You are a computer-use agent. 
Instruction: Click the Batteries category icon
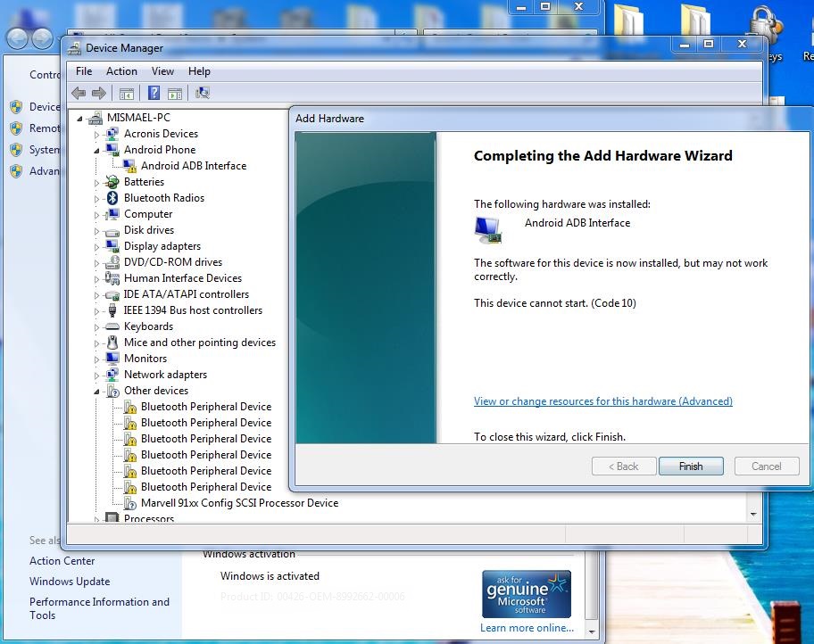[x=112, y=182]
